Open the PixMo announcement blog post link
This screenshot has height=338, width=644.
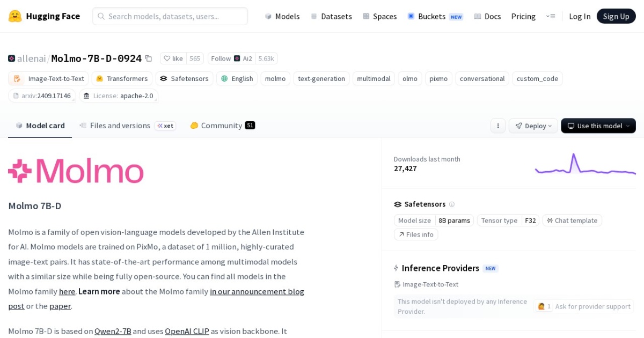(x=257, y=291)
